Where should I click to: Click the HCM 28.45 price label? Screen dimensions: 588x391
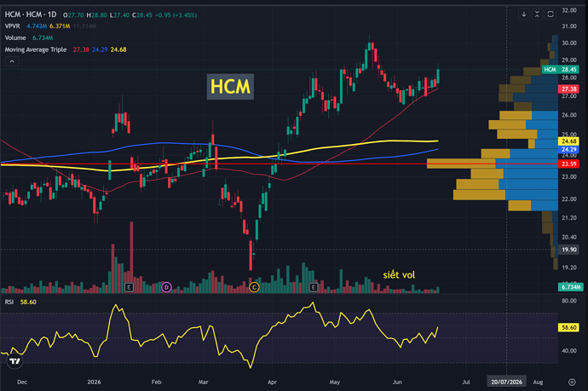(561, 69)
